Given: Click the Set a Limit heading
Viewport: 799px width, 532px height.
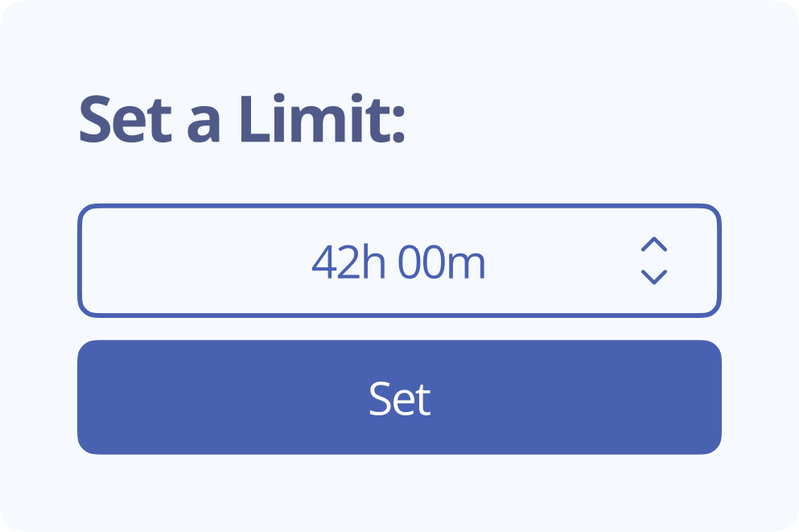Looking at the screenshot, I should pos(241,119).
